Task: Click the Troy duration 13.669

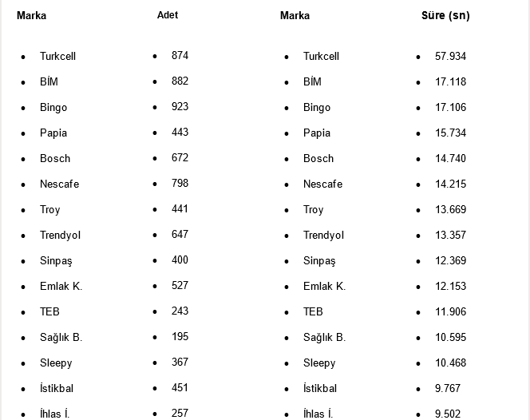Action: [450, 210]
